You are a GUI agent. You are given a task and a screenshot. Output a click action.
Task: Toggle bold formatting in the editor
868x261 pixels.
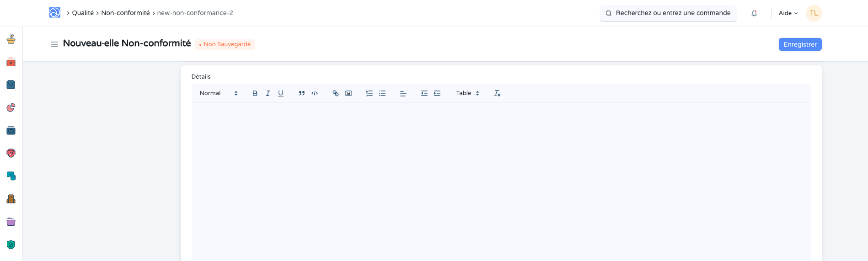(x=255, y=93)
